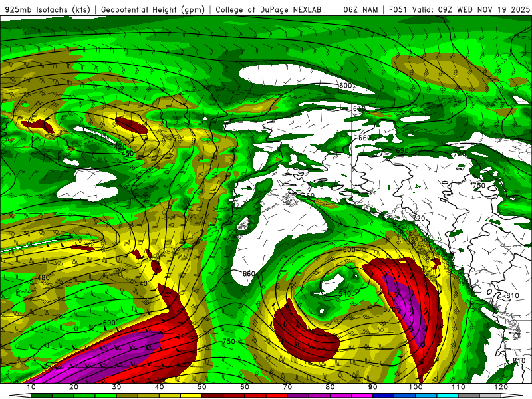Select the magenta 85-90 kt color swatch
This screenshot has height=399, width=532.
click(362, 396)
